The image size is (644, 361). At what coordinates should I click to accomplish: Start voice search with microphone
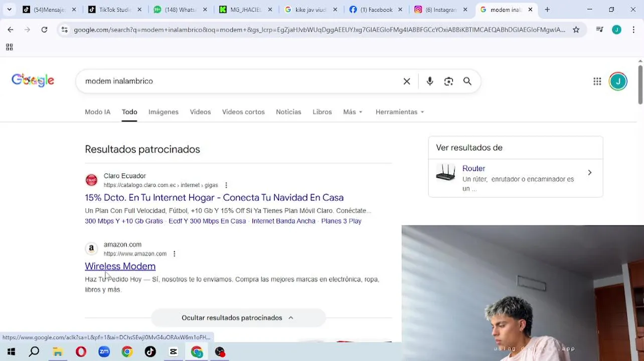pos(430,81)
